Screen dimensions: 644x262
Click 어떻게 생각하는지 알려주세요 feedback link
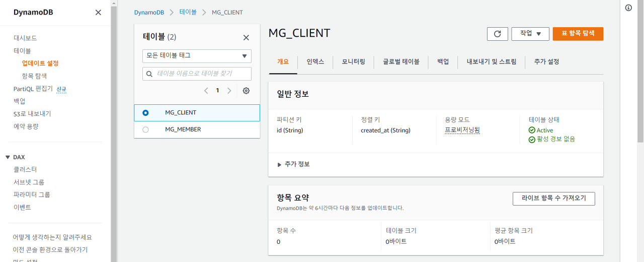(x=52, y=237)
